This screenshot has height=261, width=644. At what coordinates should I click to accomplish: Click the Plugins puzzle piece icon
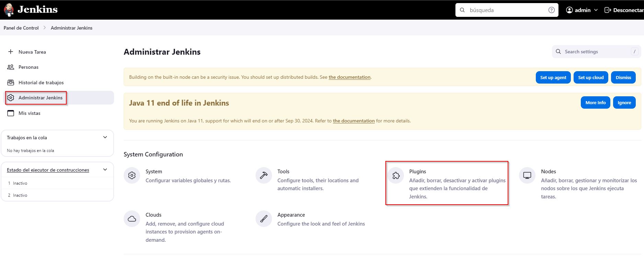396,175
